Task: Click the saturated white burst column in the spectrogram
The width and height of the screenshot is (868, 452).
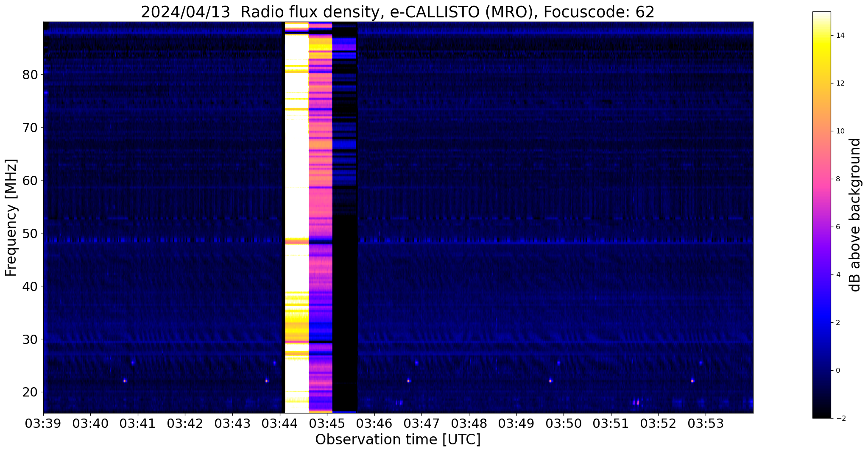Action: click(x=296, y=217)
